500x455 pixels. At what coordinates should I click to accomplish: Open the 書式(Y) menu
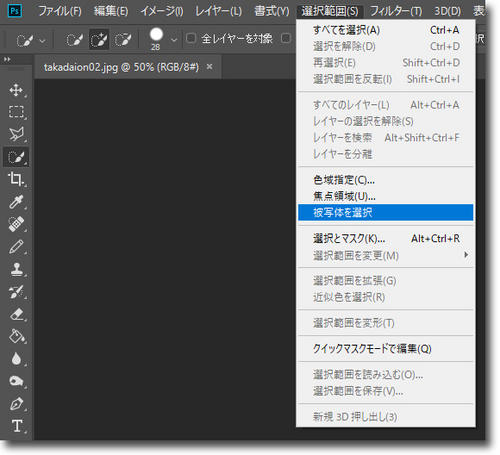(272, 11)
